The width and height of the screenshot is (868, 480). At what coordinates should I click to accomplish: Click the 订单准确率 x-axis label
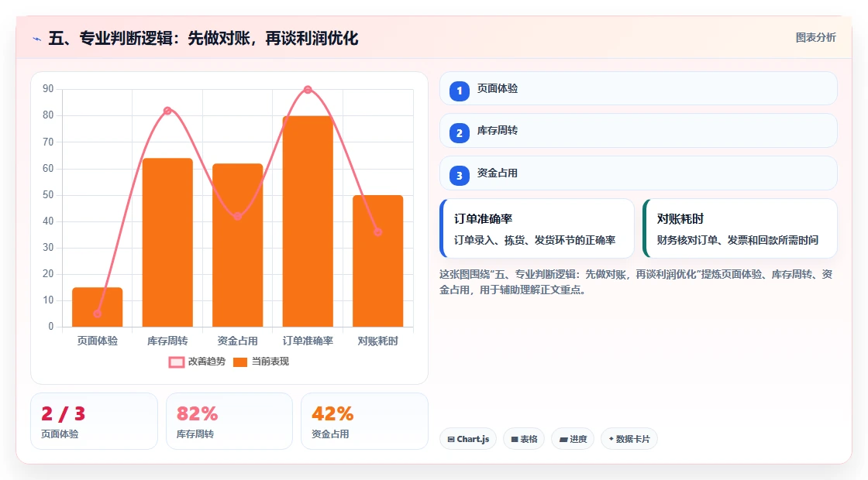pos(308,341)
